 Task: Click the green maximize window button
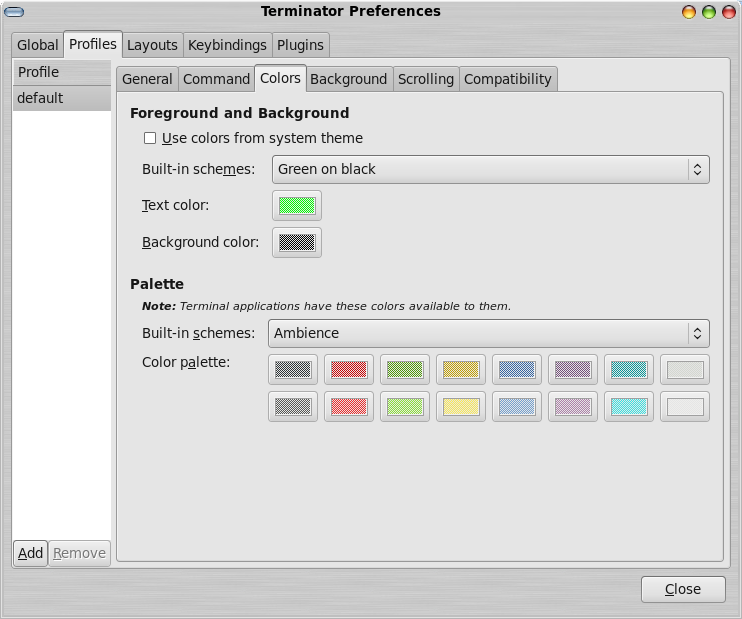point(708,12)
